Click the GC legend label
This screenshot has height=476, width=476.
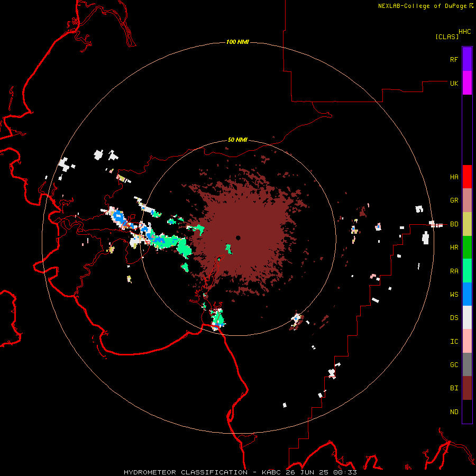[454, 364]
